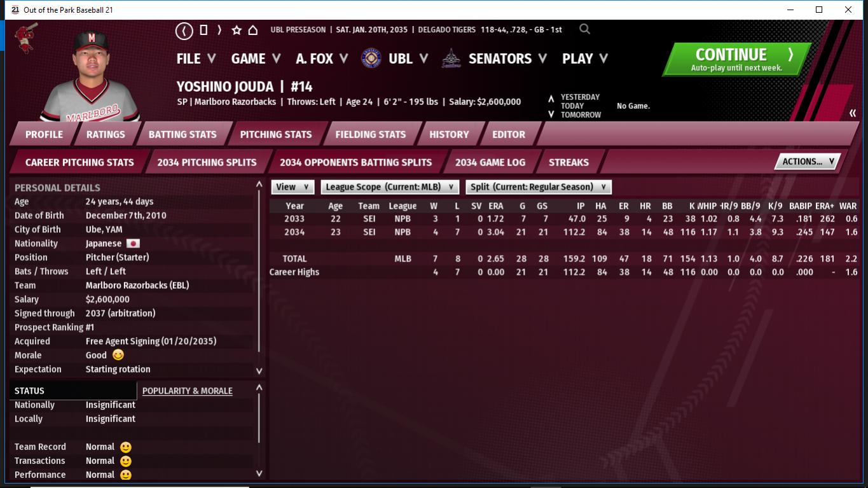Click the Career Highs row

coord(563,272)
